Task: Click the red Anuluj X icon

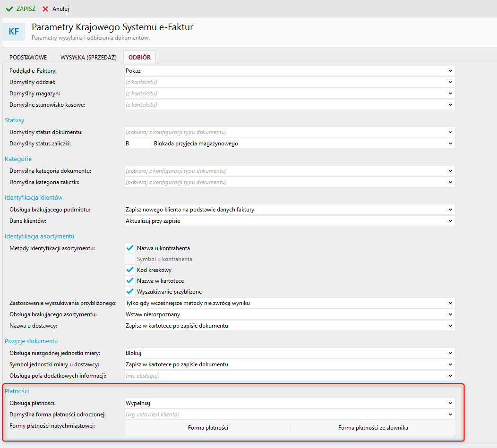Action: 45,9
